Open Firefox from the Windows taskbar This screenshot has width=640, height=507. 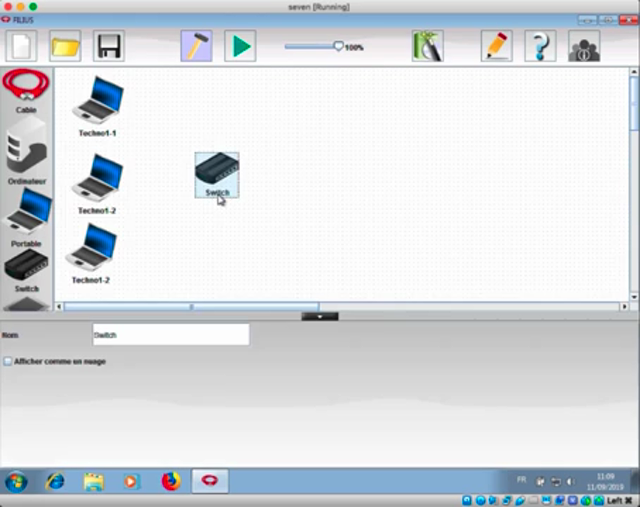click(x=171, y=481)
